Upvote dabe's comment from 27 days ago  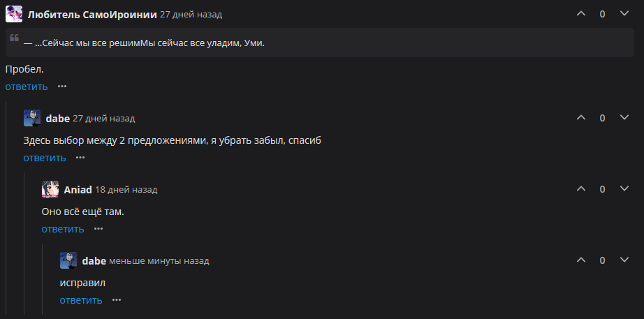[x=580, y=118]
